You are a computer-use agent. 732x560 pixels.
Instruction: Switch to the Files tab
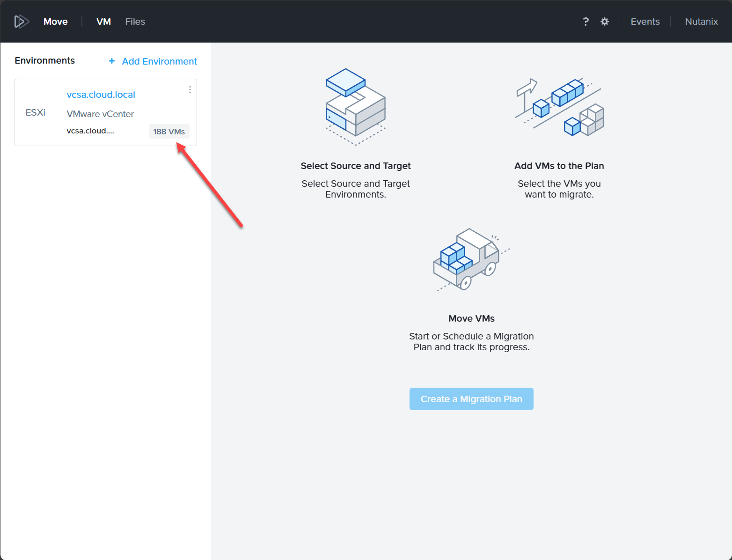135,22
